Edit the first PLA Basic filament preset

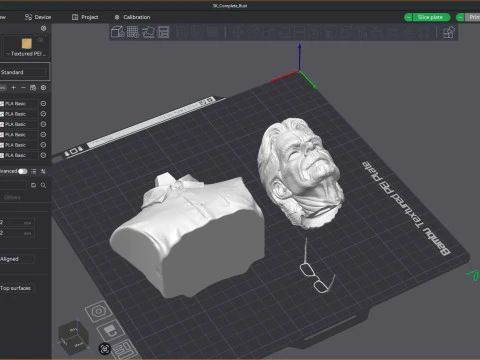tap(43, 104)
